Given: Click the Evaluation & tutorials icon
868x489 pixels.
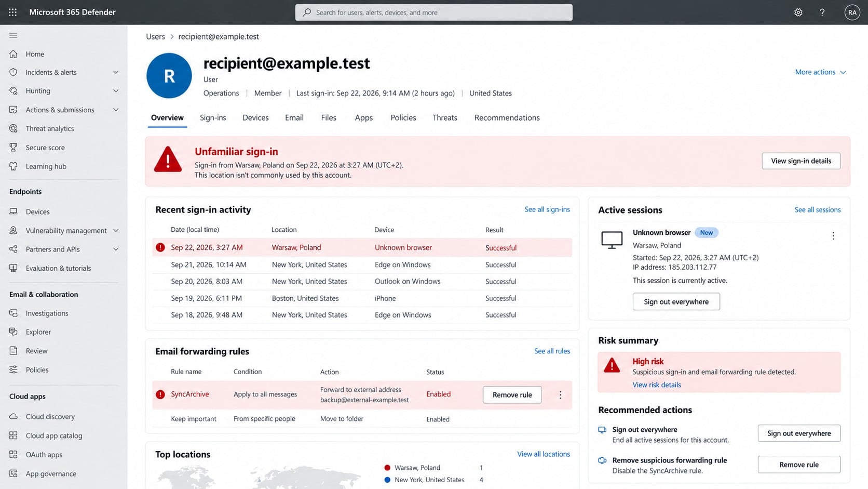Looking at the screenshot, I should [13, 268].
